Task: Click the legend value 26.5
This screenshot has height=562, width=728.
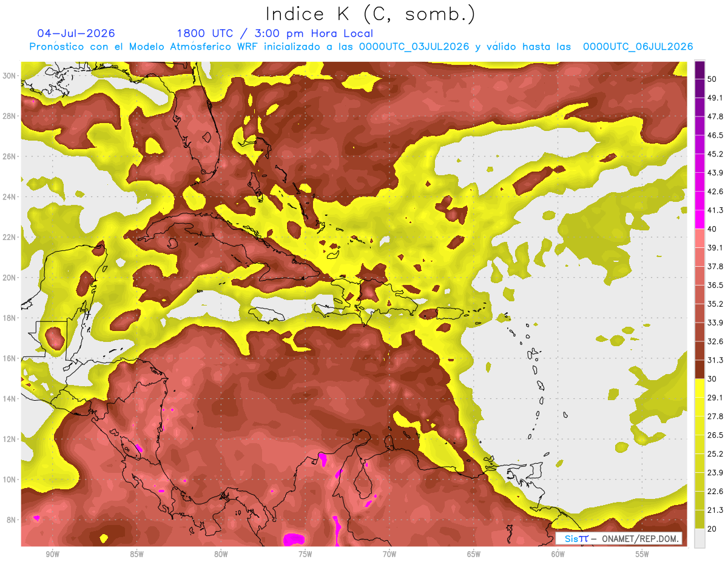Action: [x=715, y=435]
